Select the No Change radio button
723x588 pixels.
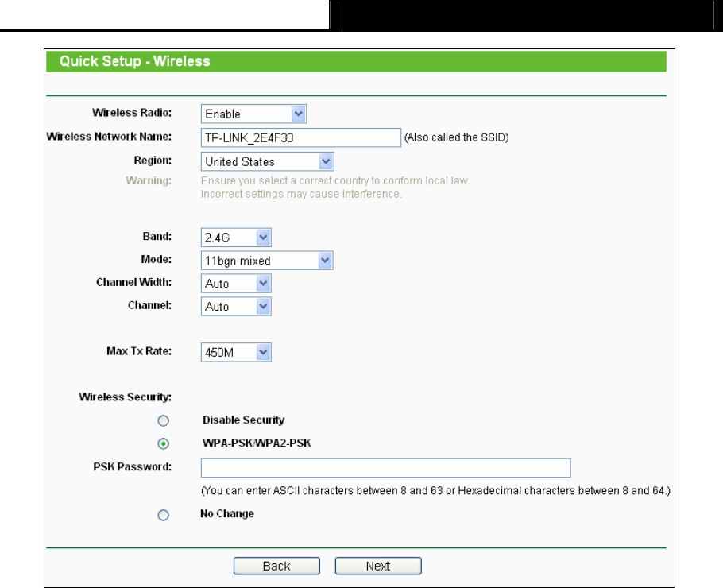click(163, 515)
